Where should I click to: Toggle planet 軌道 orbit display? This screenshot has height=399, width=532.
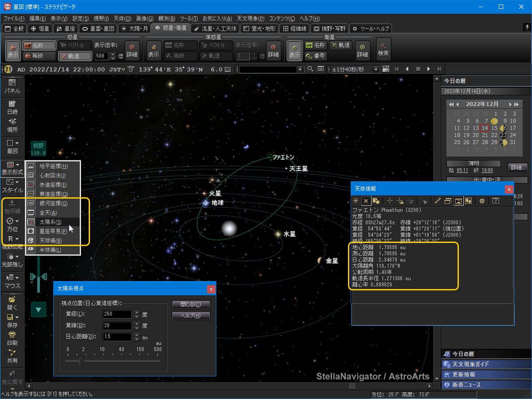coord(74,56)
